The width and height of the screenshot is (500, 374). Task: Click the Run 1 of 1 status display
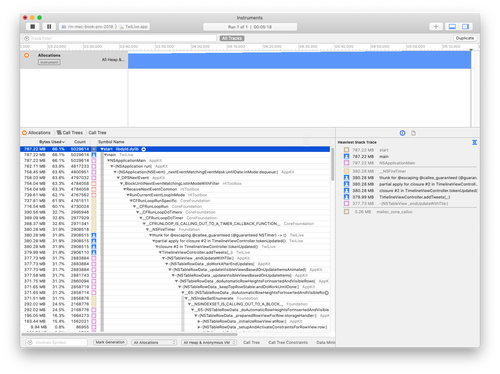(x=250, y=27)
